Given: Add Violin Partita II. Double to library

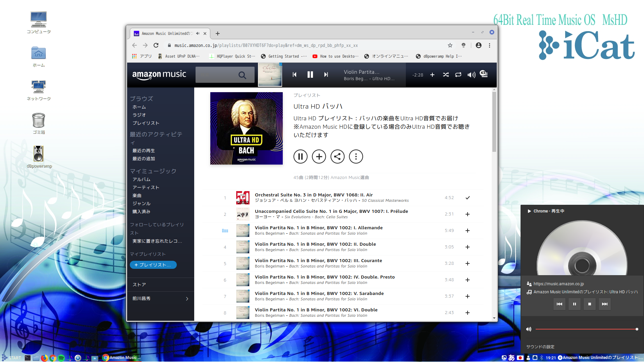Looking at the screenshot, I should (x=468, y=247).
